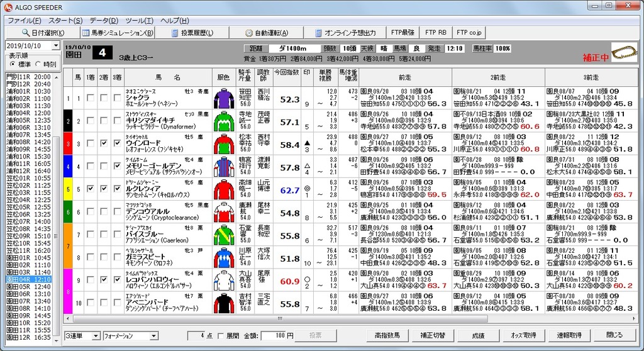Viewport: 644px width, 351px height.
Task: Select race 笠松05R 12:55 in list
Action: point(29,207)
